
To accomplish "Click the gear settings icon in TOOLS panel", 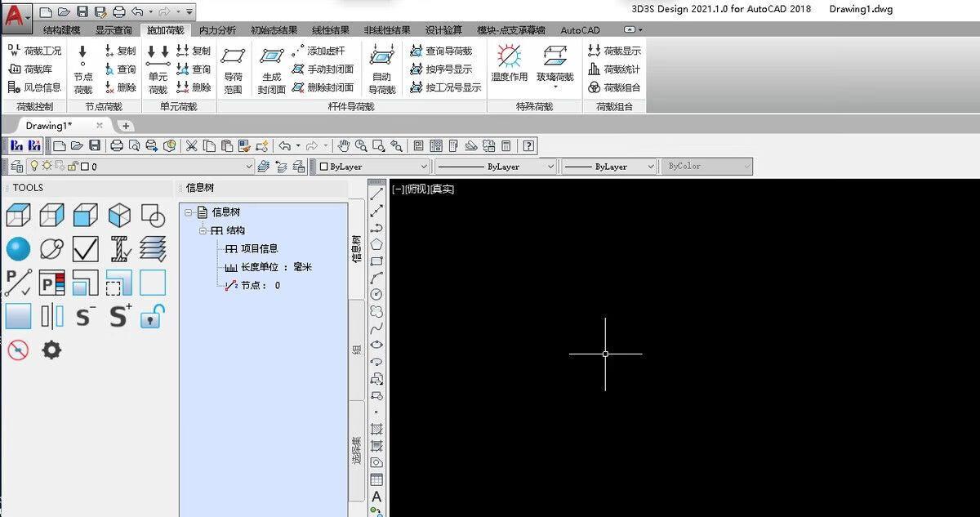I will (x=51, y=350).
